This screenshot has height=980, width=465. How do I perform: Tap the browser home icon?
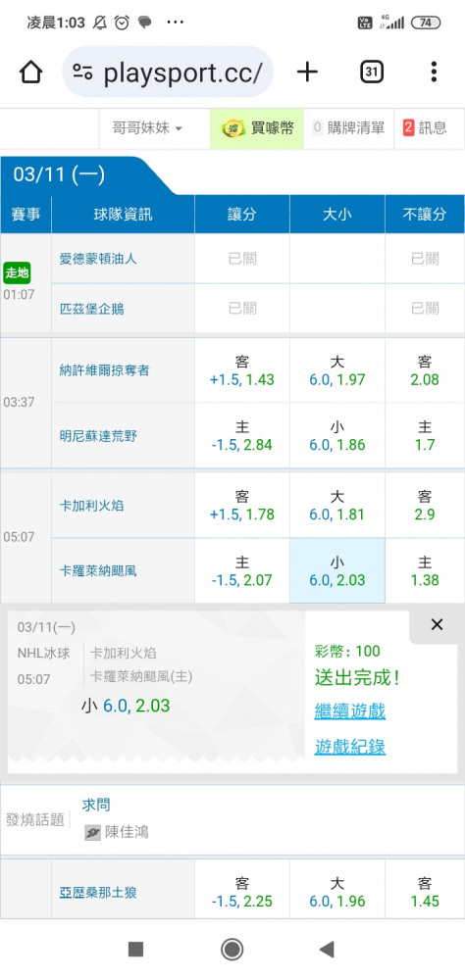pos(30,73)
